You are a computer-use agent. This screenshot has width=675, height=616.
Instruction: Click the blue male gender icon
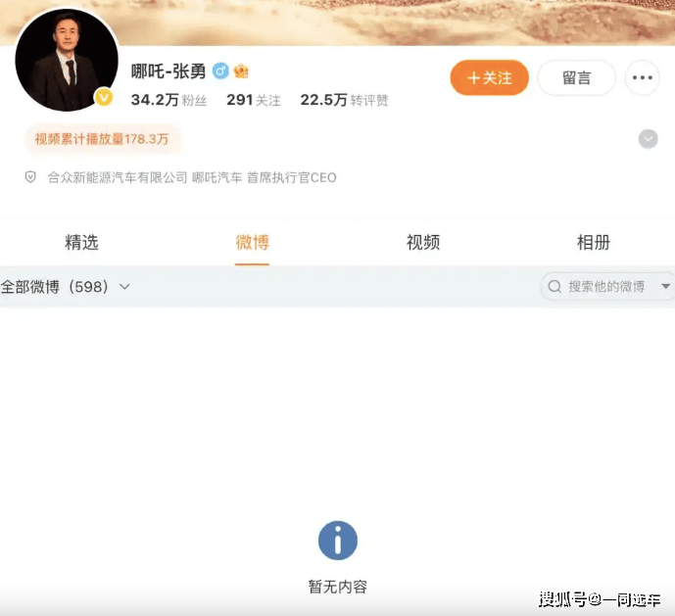[220, 71]
